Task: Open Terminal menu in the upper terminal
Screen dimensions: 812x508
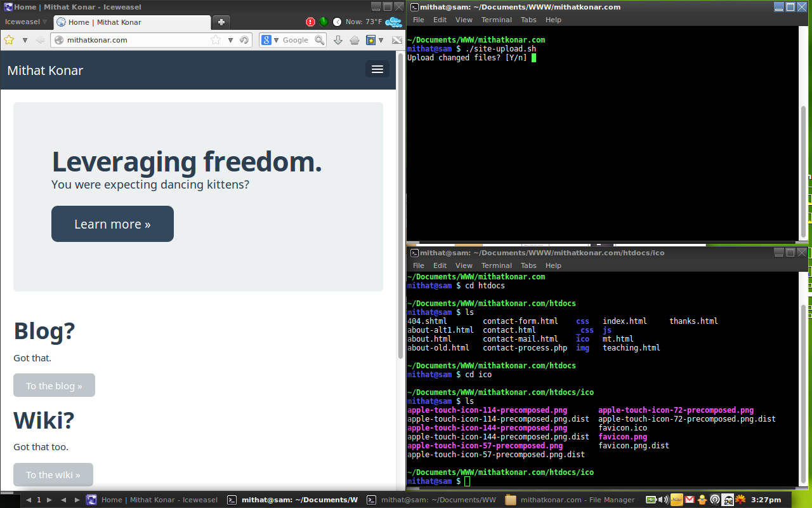Action: click(x=496, y=20)
